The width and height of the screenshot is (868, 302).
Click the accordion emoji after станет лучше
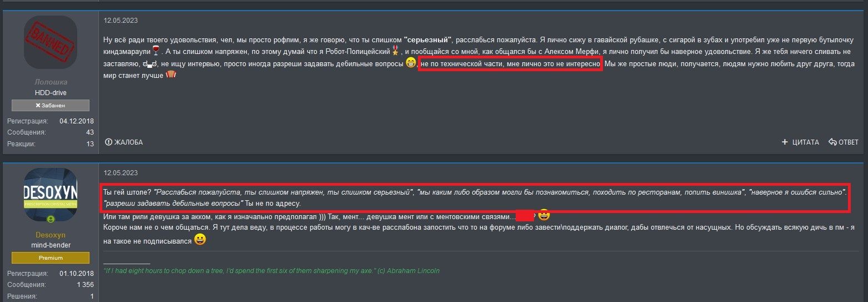coord(171,75)
